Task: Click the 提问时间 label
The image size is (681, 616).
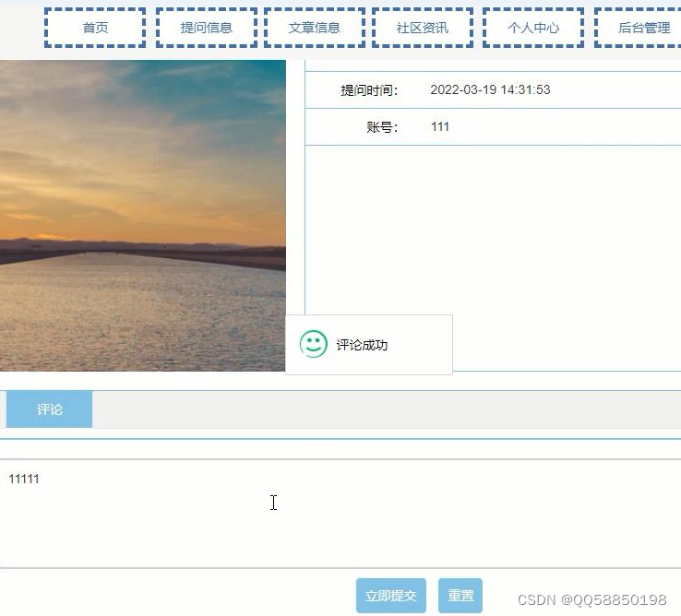Action: coord(369,90)
